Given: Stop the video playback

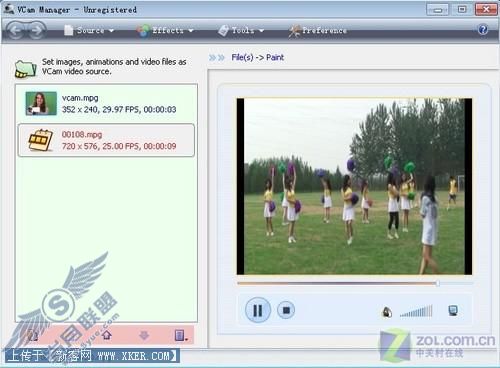Looking at the screenshot, I should (286, 310).
